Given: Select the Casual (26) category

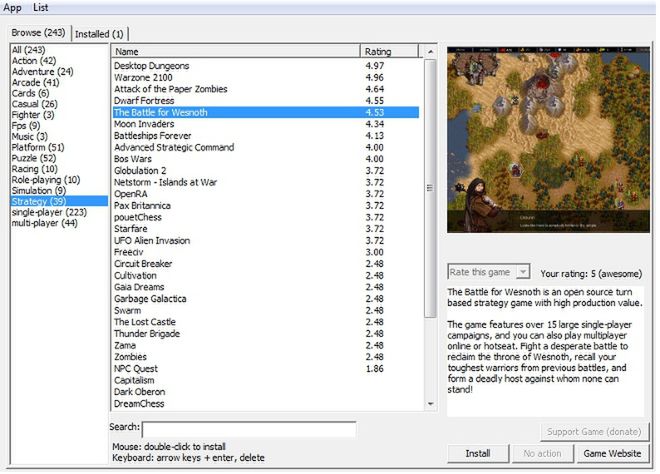Looking at the screenshot, I should click(35, 104).
